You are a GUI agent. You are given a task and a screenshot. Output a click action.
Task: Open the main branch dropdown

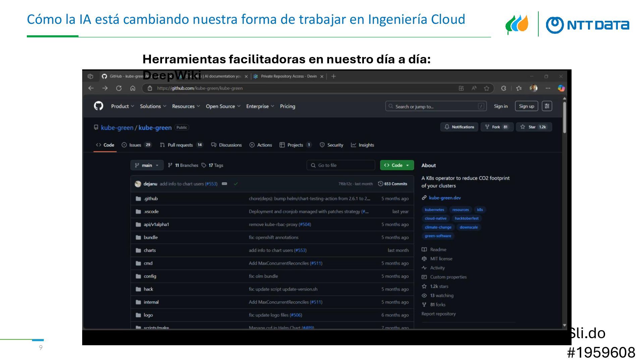click(x=147, y=165)
